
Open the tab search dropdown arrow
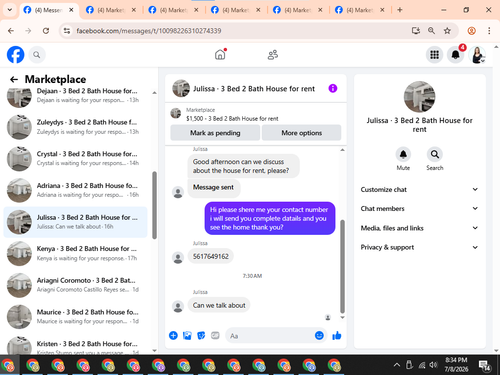[x=10, y=10]
